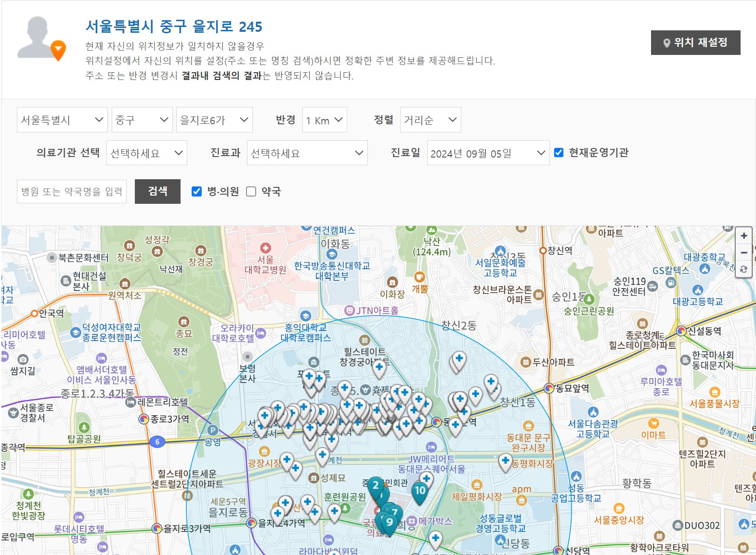Click the 을지로3가역 subway station icon

point(157,529)
